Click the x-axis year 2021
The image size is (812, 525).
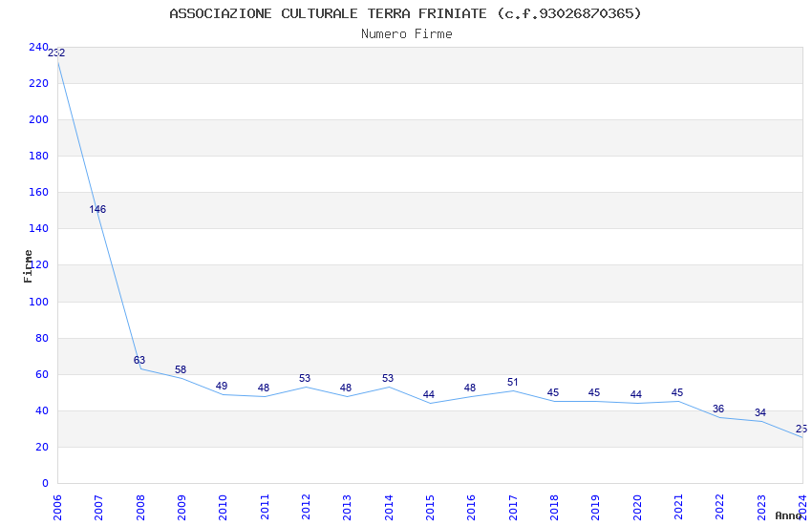678,508
